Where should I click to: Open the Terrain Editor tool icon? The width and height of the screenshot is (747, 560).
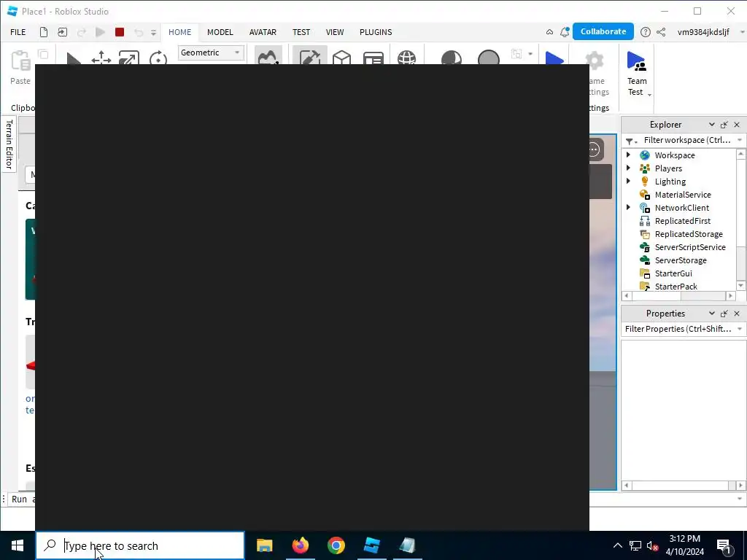tap(268, 56)
